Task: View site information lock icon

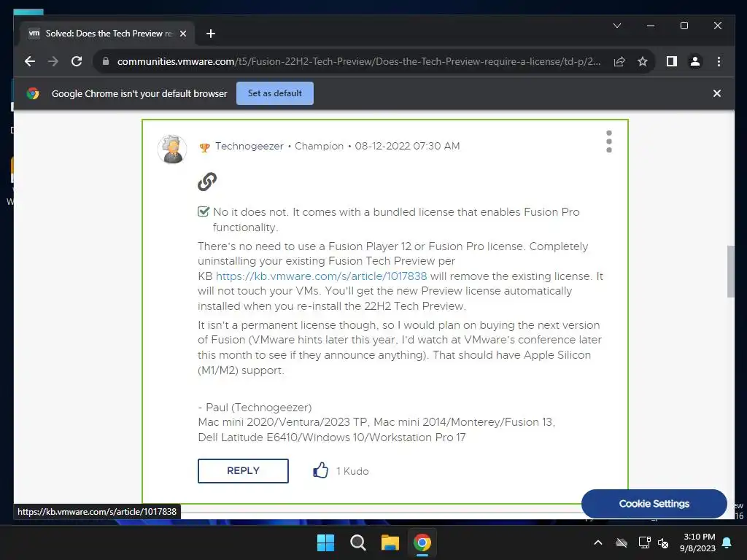Action: pyautogui.click(x=106, y=61)
